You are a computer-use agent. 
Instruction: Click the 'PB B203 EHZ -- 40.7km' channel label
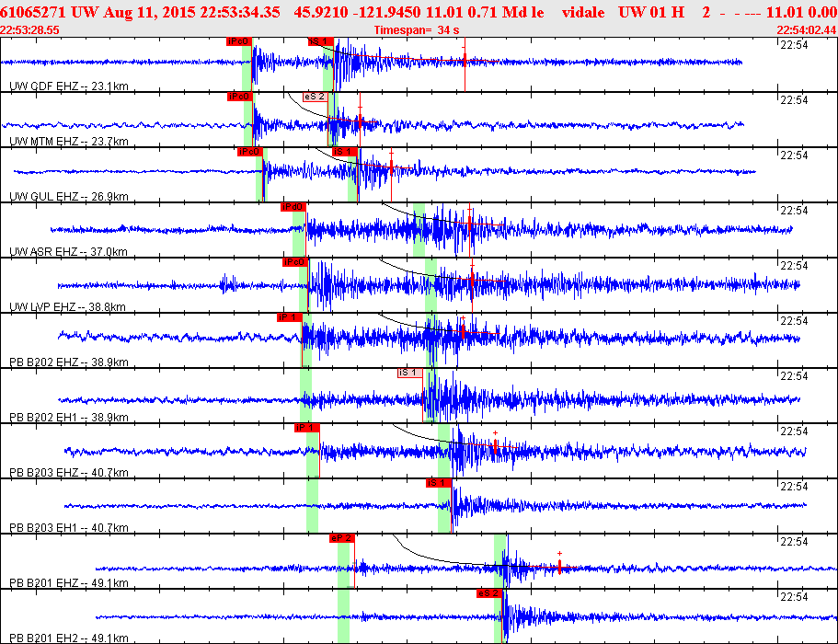click(x=69, y=473)
